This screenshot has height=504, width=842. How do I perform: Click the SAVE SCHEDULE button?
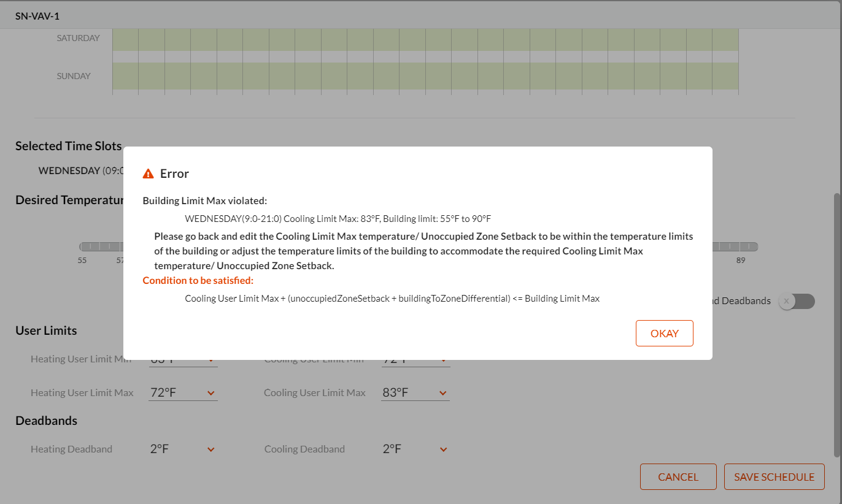(x=774, y=476)
